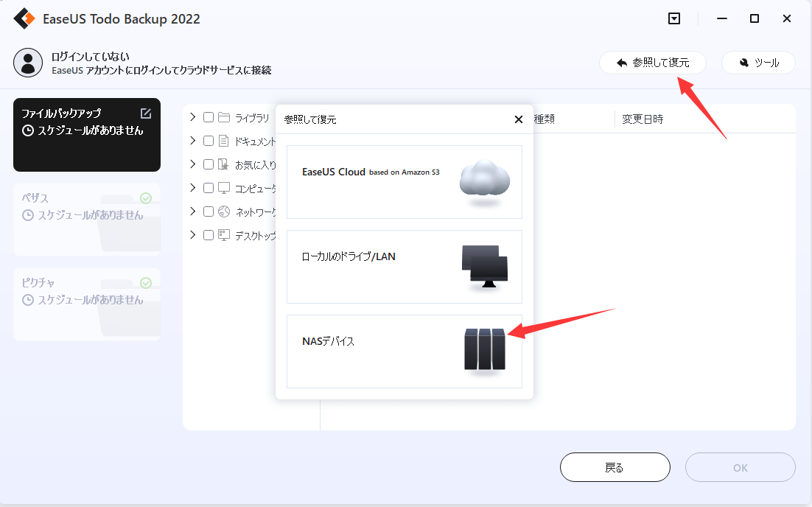Select the NASデバイス restore option
812x507 pixels.
tap(405, 352)
